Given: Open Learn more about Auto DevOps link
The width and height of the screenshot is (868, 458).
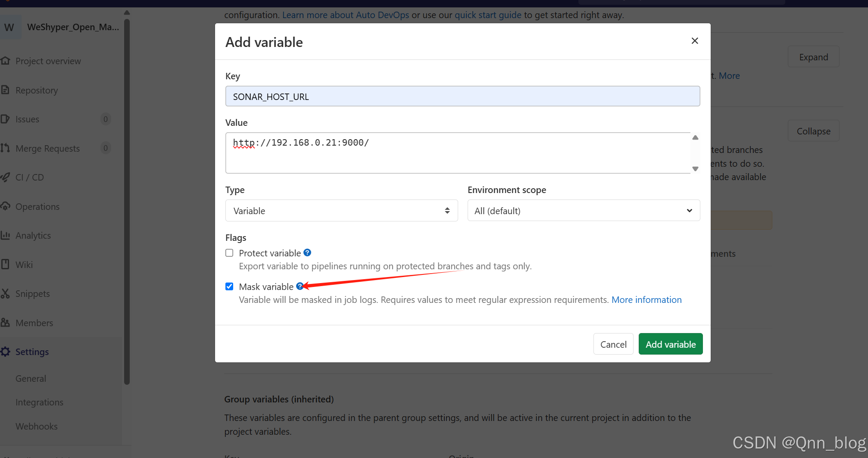Looking at the screenshot, I should 346,15.
